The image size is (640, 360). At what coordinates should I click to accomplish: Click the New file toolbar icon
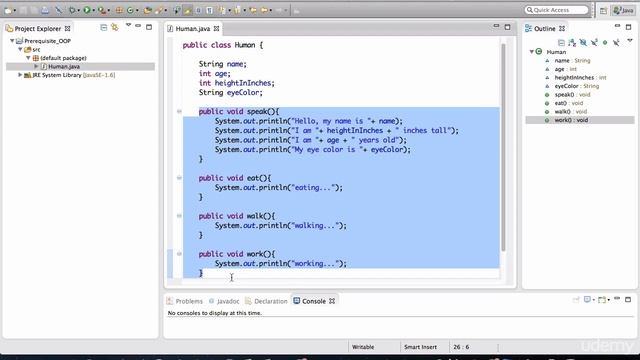[x=8, y=10]
